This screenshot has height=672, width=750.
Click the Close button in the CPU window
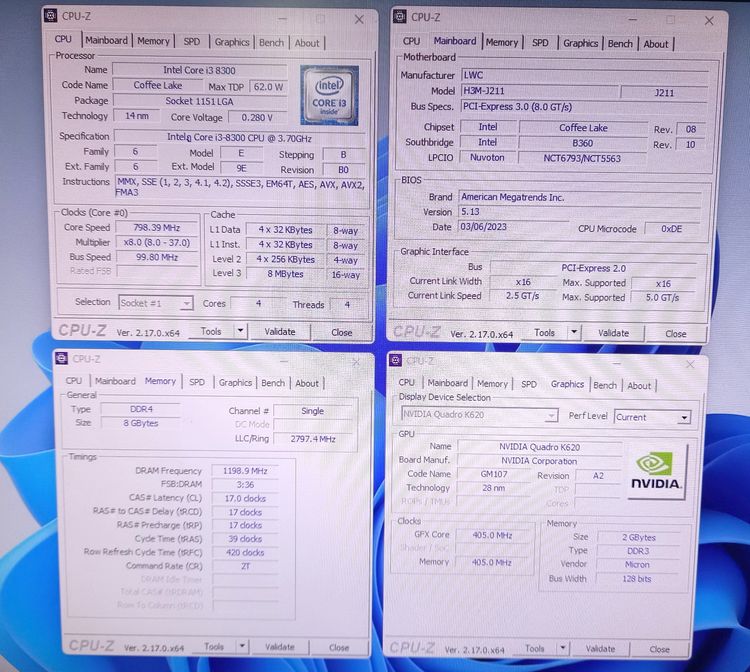(342, 332)
